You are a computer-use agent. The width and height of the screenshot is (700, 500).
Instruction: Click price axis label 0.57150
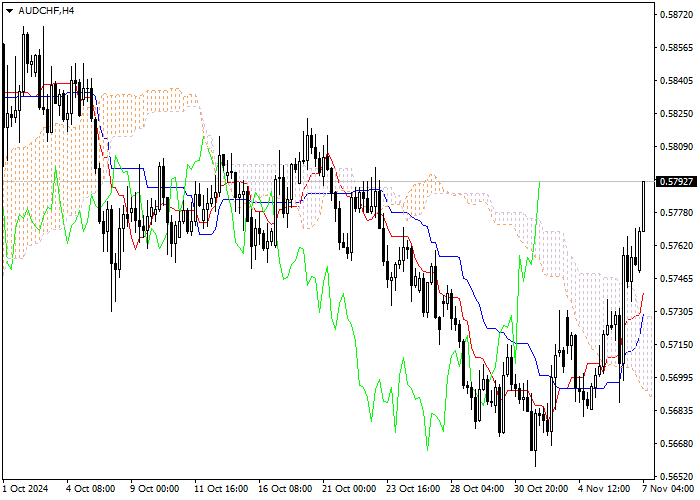676,345
